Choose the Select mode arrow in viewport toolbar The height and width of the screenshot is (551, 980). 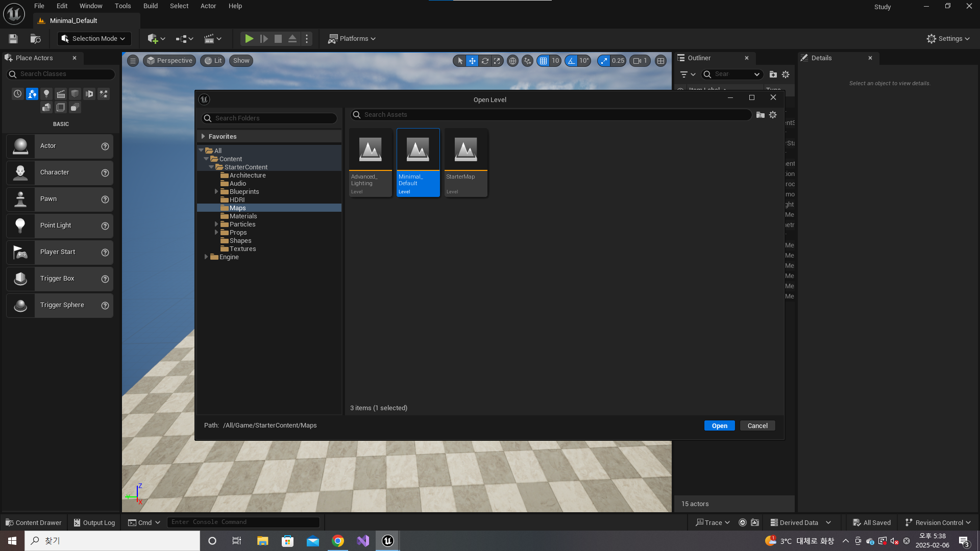click(x=460, y=61)
